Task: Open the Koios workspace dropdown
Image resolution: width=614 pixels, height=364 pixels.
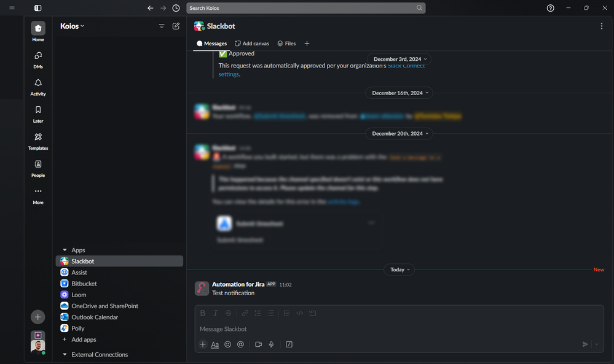Action: (72, 26)
